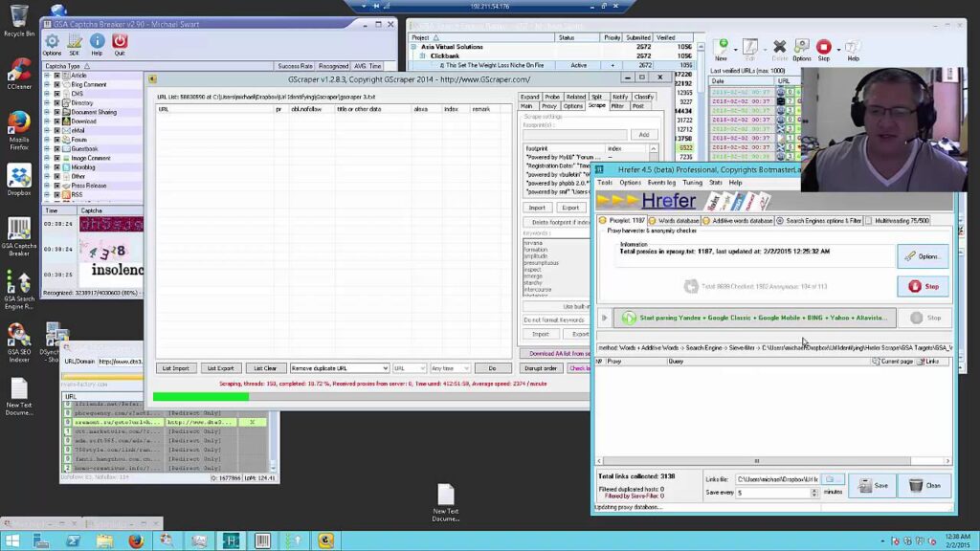Open GSA Captcha Breaker desktop icon
This screenshot has width=980, height=551.
(19, 237)
